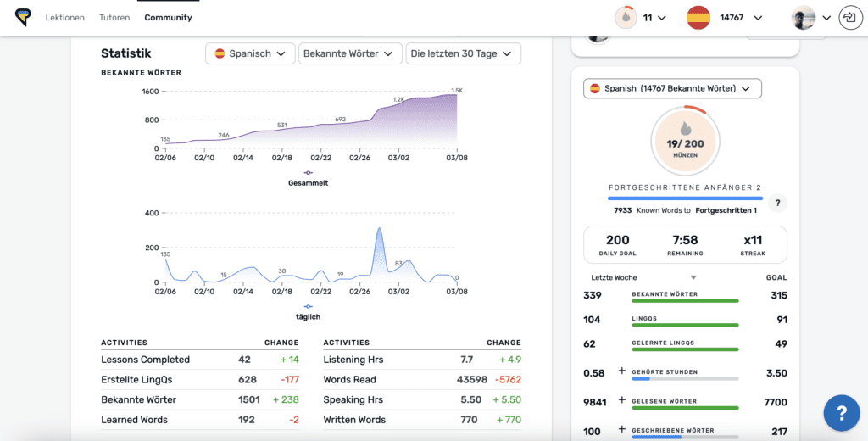
Task: Click the plus icon beside Gelesene Wörter
Action: [621, 401]
